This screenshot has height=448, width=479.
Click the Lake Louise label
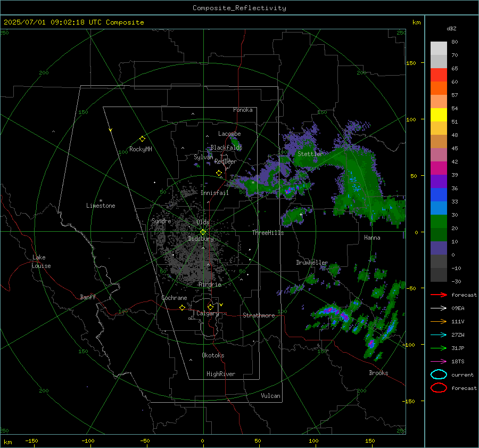pos(41,262)
